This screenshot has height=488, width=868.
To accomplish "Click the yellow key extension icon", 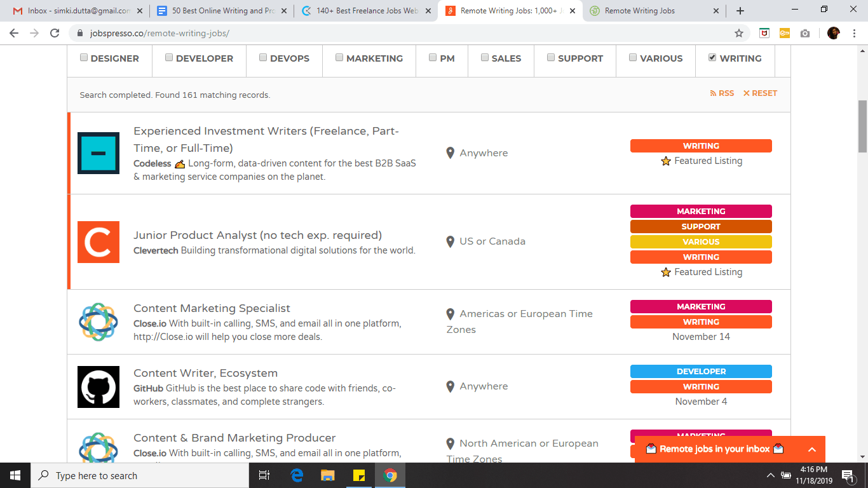I will coord(785,33).
